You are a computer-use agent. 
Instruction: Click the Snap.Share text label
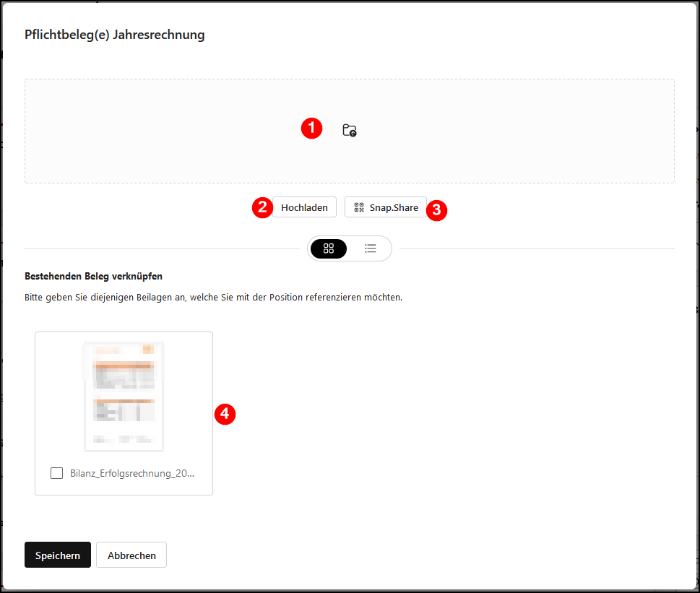coord(394,207)
